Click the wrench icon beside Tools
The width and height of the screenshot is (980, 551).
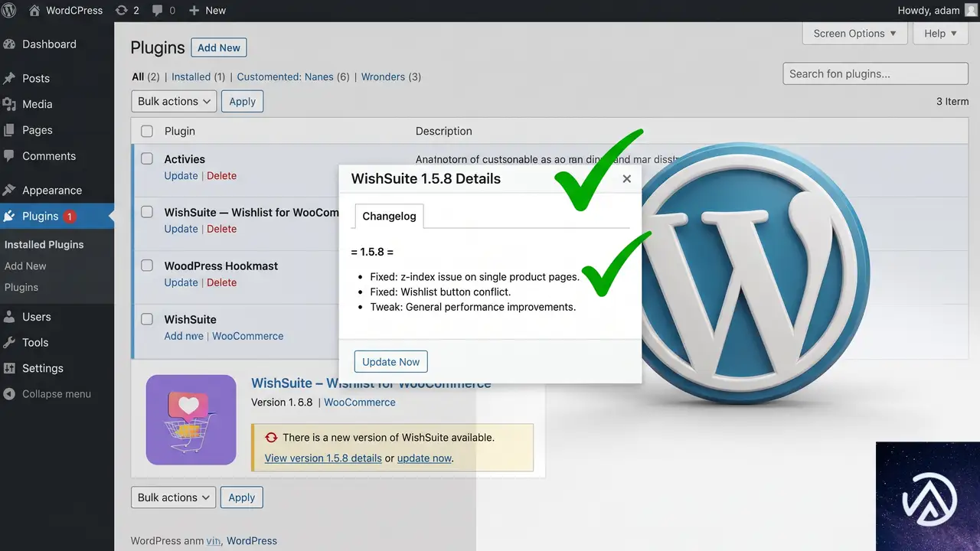coord(9,343)
